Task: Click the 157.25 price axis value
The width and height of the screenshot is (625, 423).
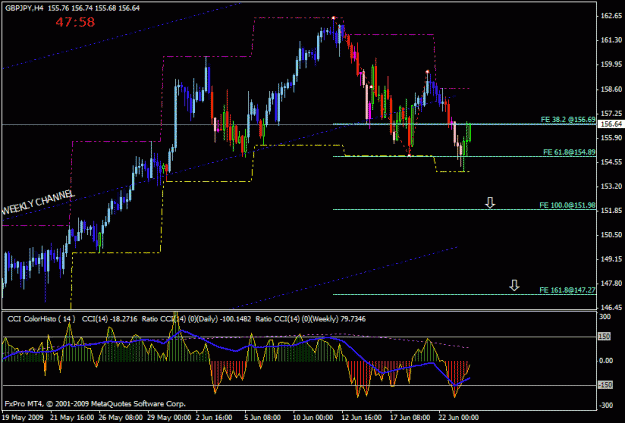Action: (611, 113)
